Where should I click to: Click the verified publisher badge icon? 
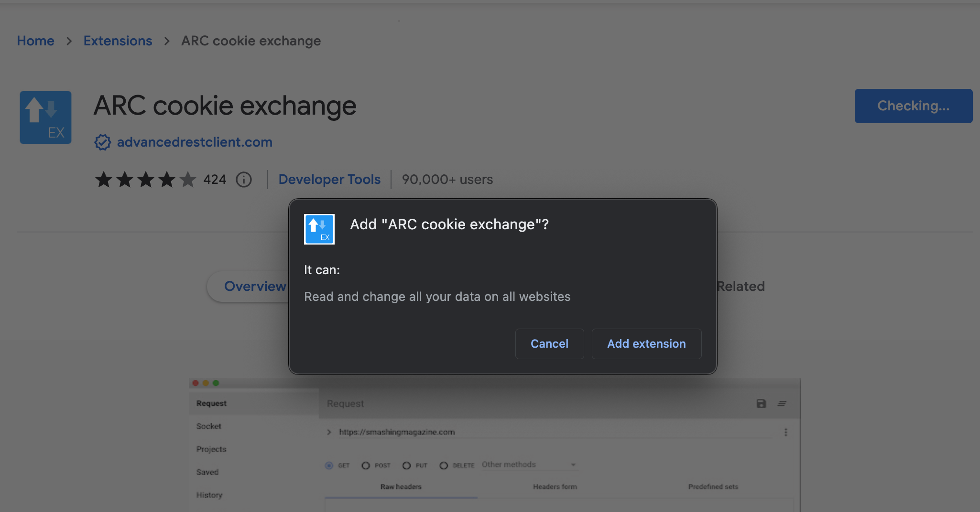102,142
